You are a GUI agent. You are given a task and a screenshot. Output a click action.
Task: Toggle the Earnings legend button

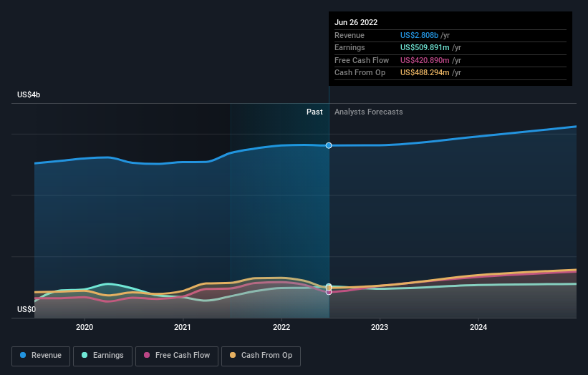coord(102,356)
